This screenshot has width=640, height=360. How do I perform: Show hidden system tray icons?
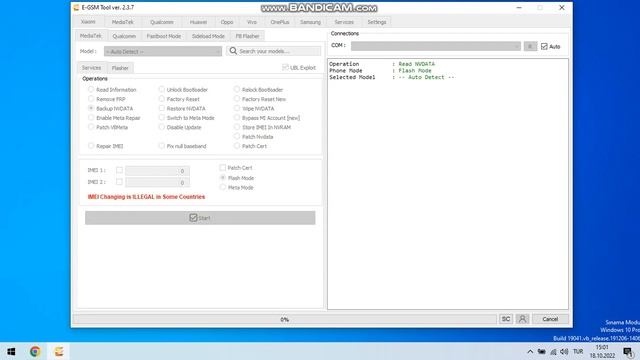pos(530,351)
